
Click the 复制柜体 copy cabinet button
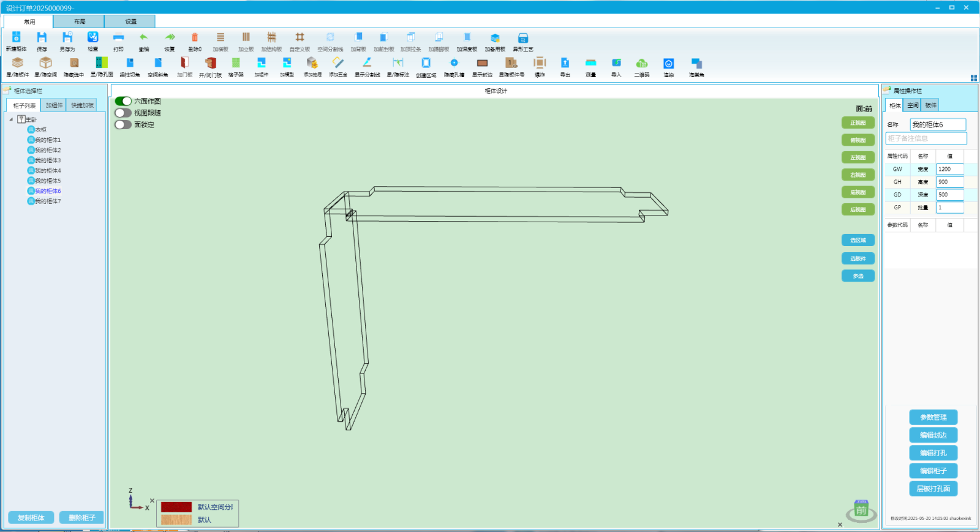pyautogui.click(x=31, y=518)
